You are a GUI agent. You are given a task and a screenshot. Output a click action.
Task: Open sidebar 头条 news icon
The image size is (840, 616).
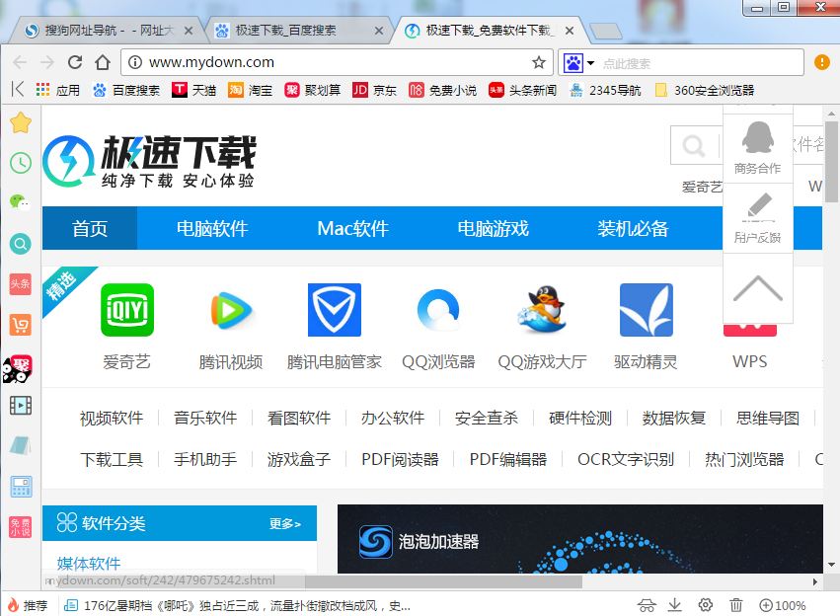click(x=21, y=284)
